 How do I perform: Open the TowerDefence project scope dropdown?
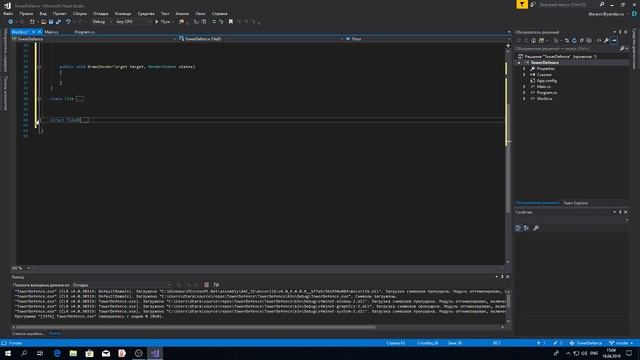click(94, 39)
